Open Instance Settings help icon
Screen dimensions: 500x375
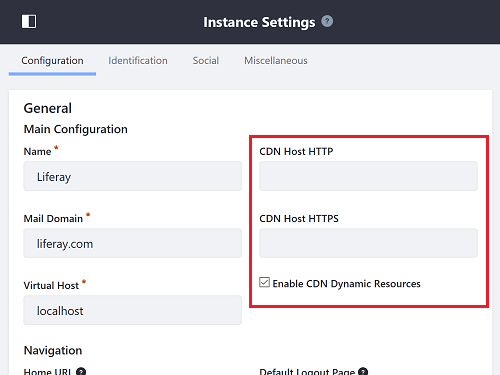click(327, 21)
